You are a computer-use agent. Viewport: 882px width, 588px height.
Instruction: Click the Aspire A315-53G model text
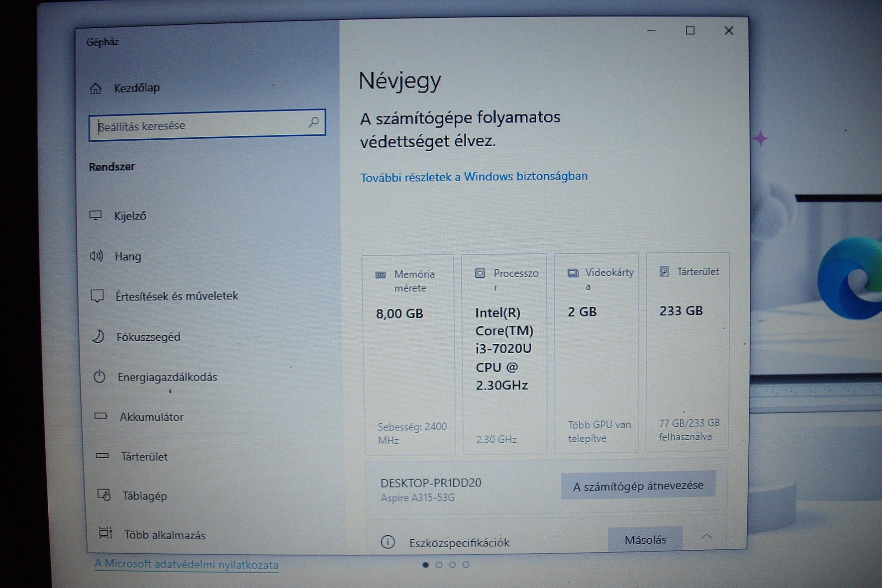click(417, 497)
